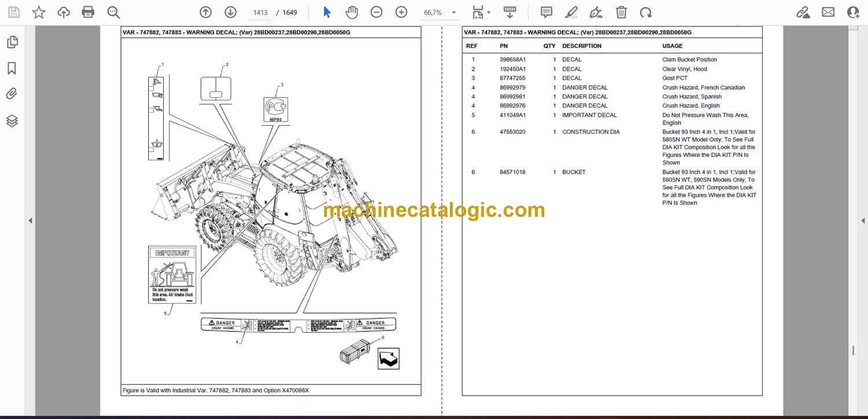Click the vertical scrollbar thumb
Viewport: 868px width, 419px height.
(853, 351)
